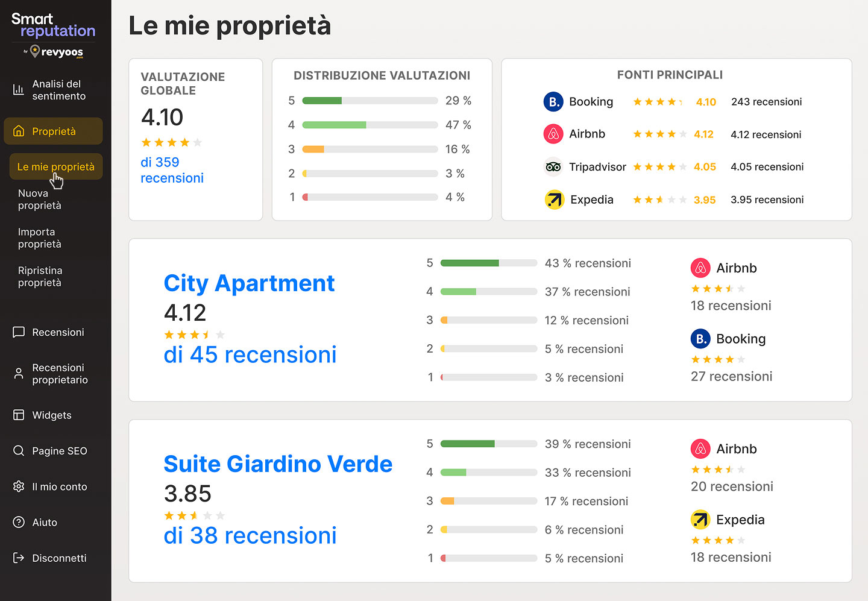Click the 'di 359 recensioni' global link
The width and height of the screenshot is (868, 601).
(x=172, y=170)
